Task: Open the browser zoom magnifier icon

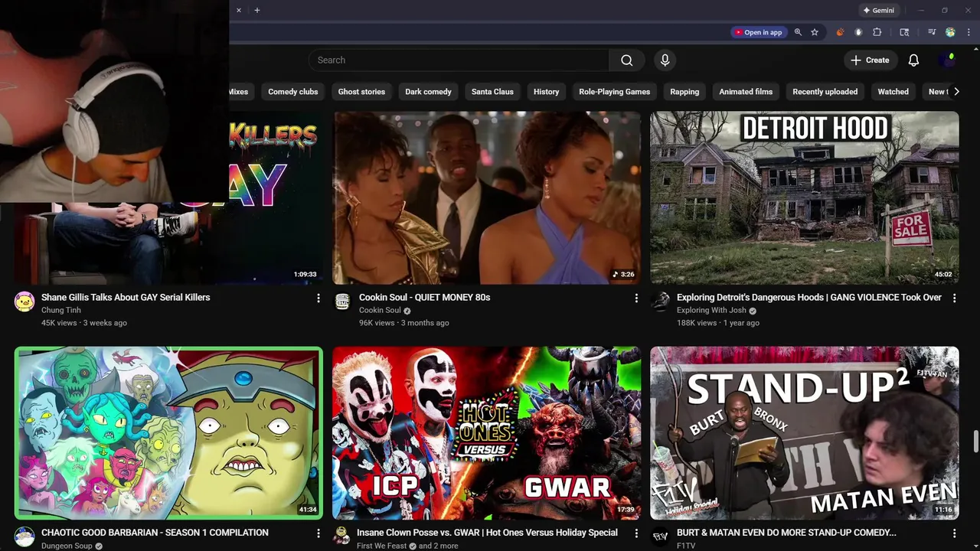Action: [798, 32]
